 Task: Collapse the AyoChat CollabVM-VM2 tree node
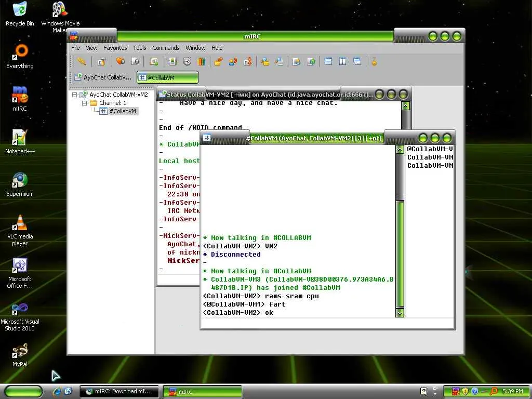74,95
